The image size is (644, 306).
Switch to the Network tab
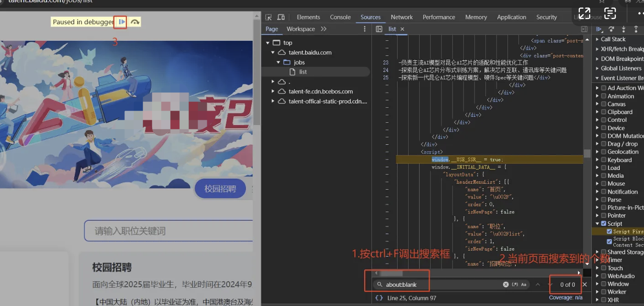pyautogui.click(x=401, y=17)
